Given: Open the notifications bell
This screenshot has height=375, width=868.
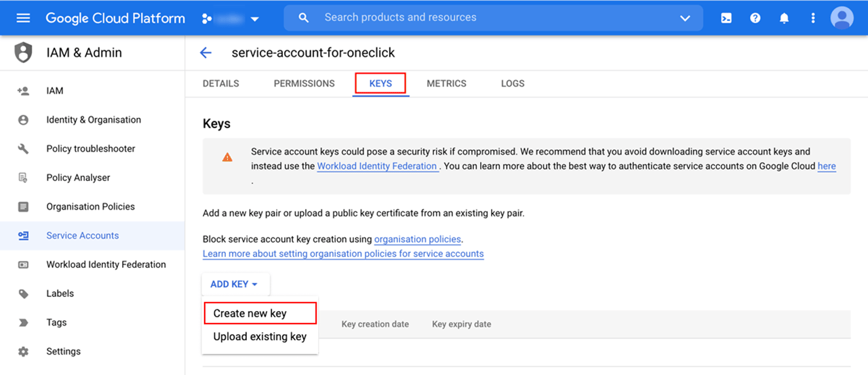Looking at the screenshot, I should coord(785,18).
